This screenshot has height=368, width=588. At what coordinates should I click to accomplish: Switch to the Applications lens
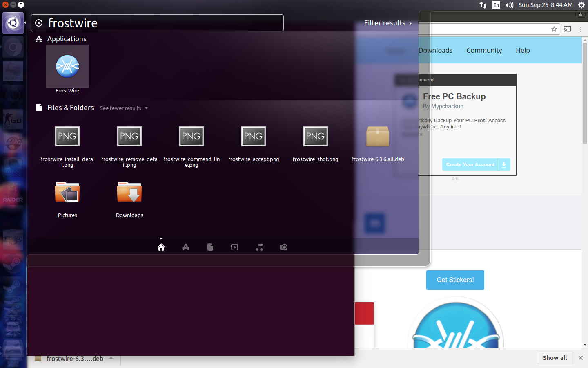pos(186,247)
